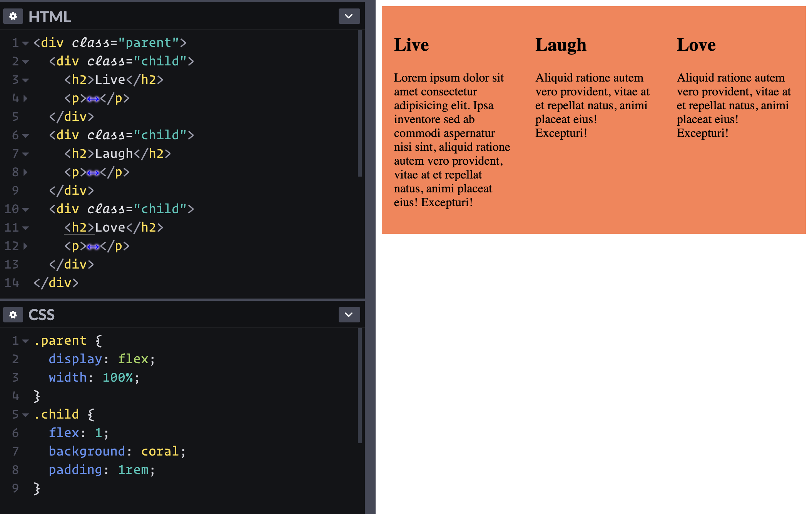Click the HTML panel title label

[50, 17]
